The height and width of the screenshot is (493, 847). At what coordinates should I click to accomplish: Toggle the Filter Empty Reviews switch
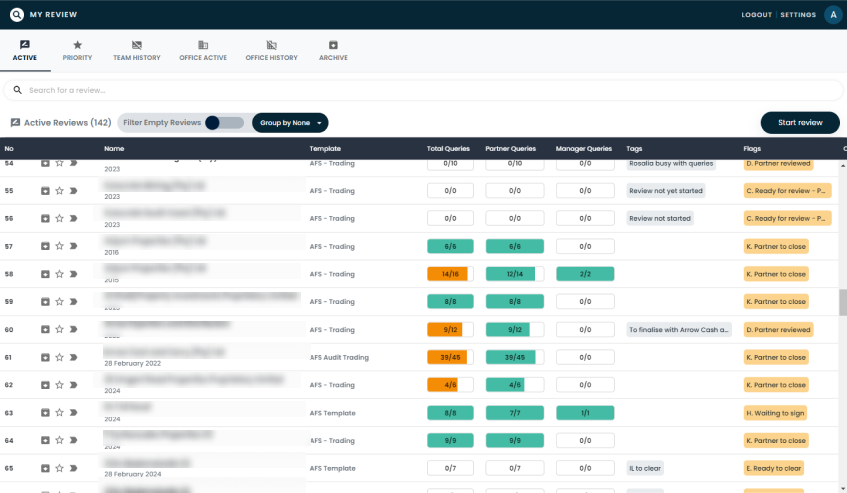point(224,123)
